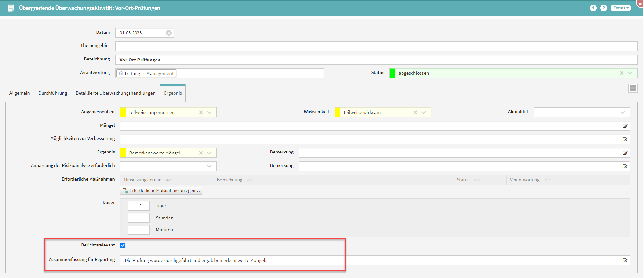This screenshot has height=278, width=644.
Task: Expand the Status dropdown arrow
Action: click(630, 73)
